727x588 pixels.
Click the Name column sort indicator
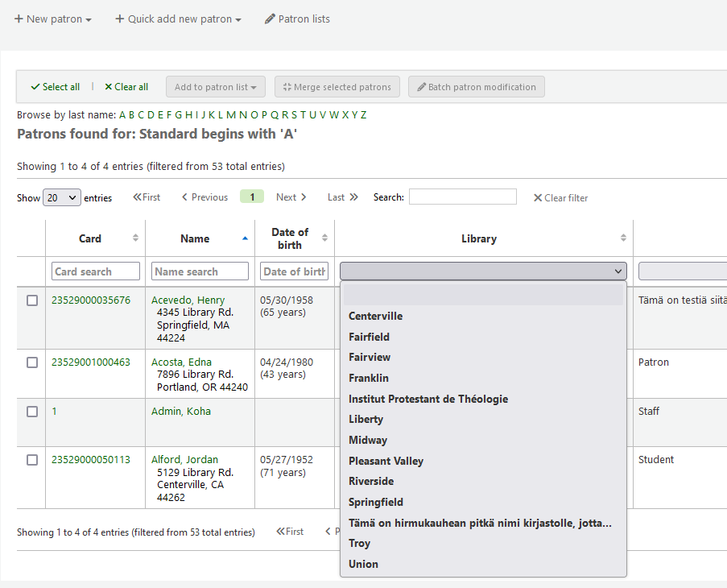point(245,238)
